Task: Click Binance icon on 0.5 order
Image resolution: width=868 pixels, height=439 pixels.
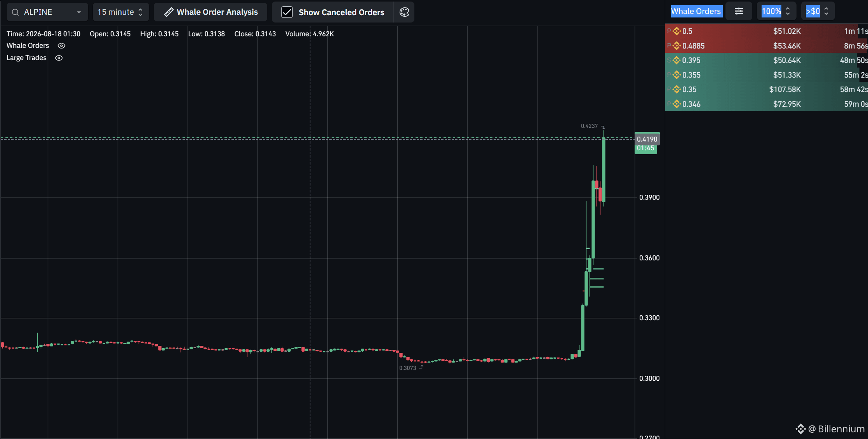Action: [x=677, y=31]
